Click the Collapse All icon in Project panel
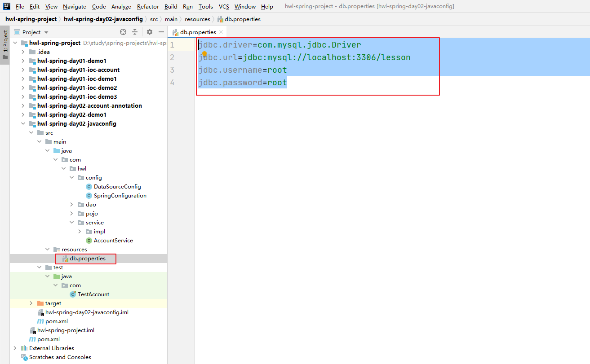 (x=135, y=32)
